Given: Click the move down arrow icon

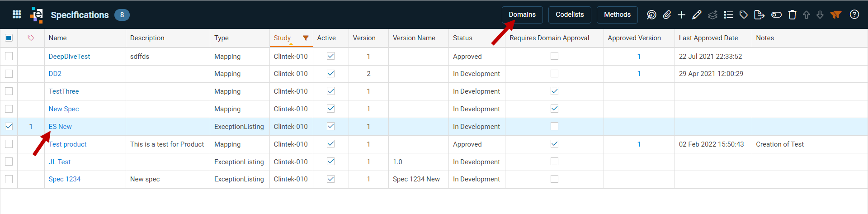Looking at the screenshot, I should tap(820, 15).
